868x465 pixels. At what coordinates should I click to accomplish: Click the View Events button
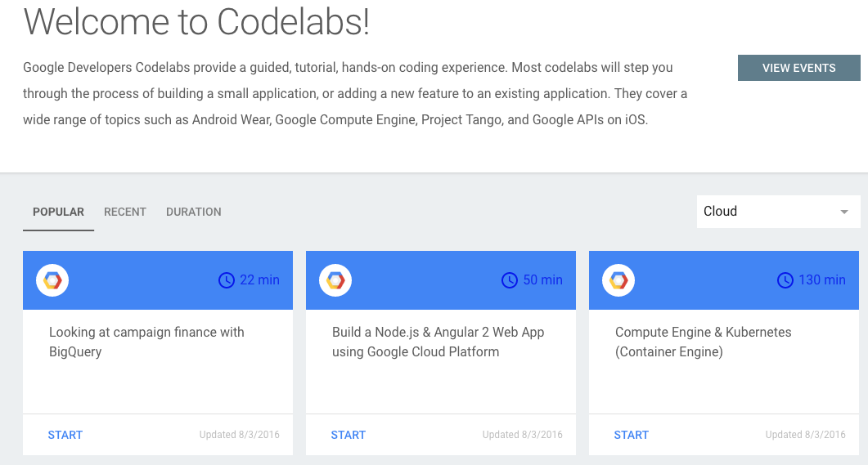(798, 68)
